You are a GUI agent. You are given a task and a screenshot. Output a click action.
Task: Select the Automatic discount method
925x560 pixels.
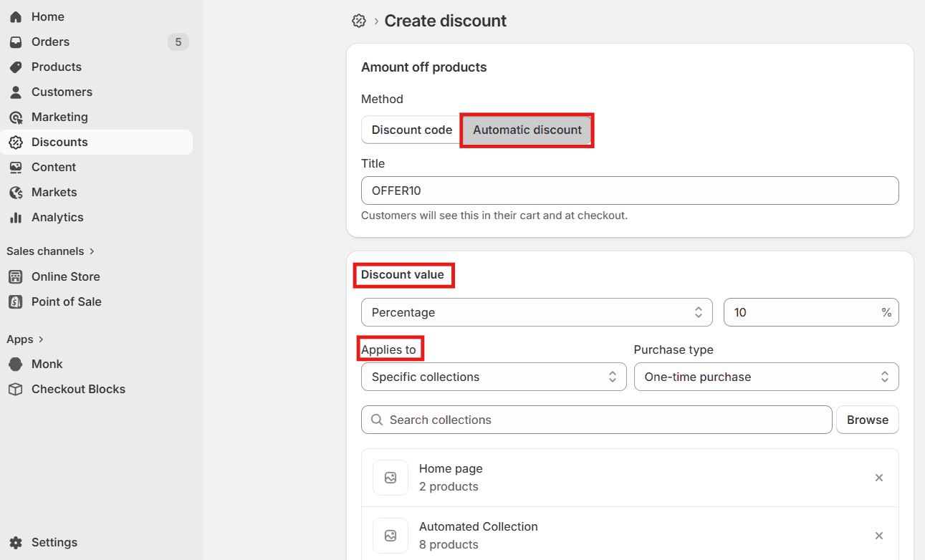pyautogui.click(x=527, y=130)
